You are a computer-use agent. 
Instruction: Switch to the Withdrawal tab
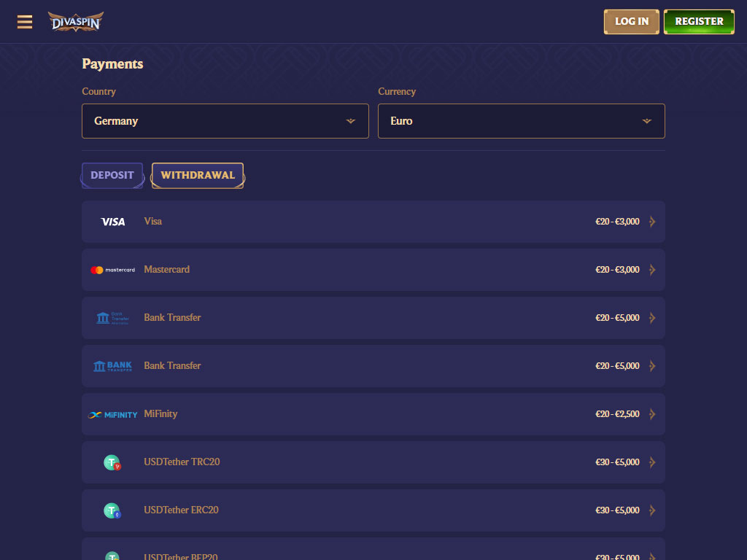pyautogui.click(x=198, y=175)
